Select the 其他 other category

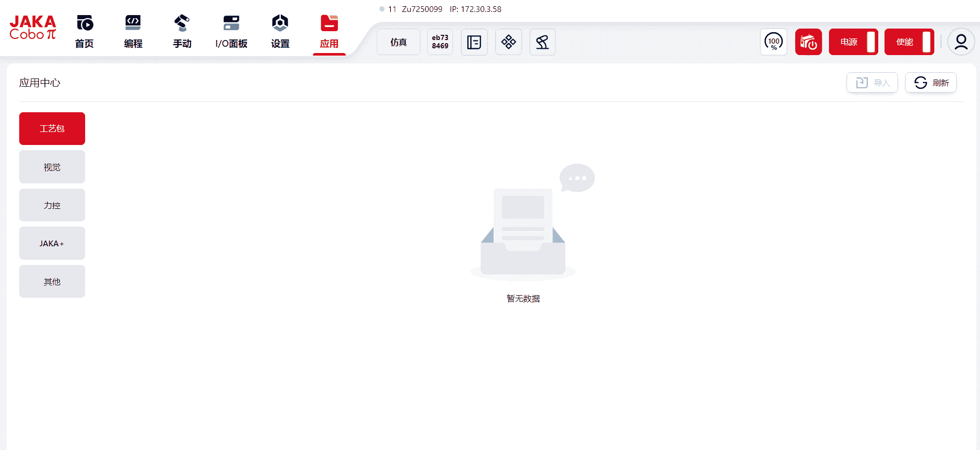(x=52, y=282)
